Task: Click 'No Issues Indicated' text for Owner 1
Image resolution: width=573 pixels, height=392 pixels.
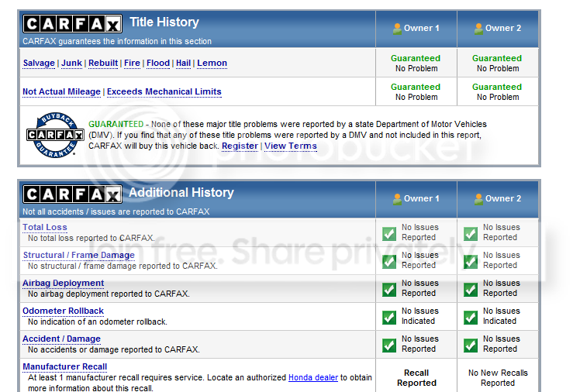Action: pos(420,316)
